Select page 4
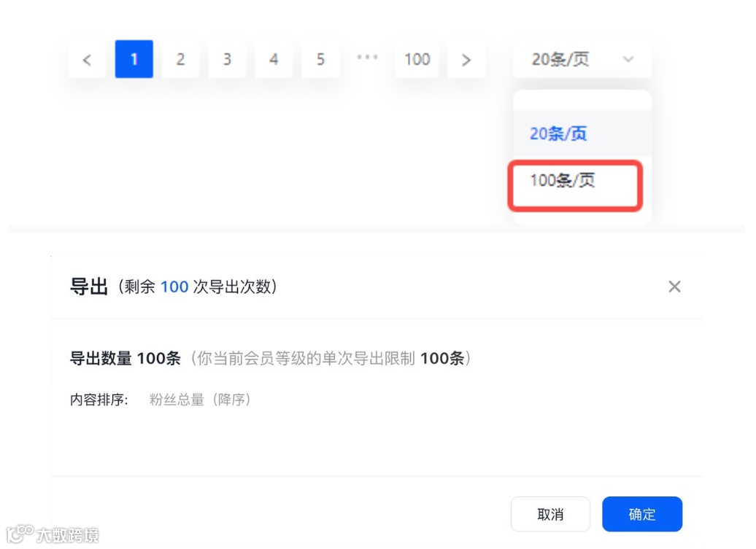 274,59
